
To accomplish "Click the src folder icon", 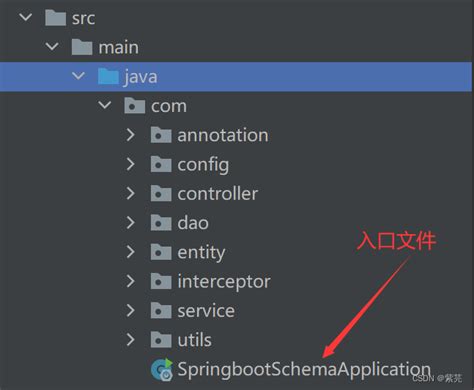I will 55,18.
